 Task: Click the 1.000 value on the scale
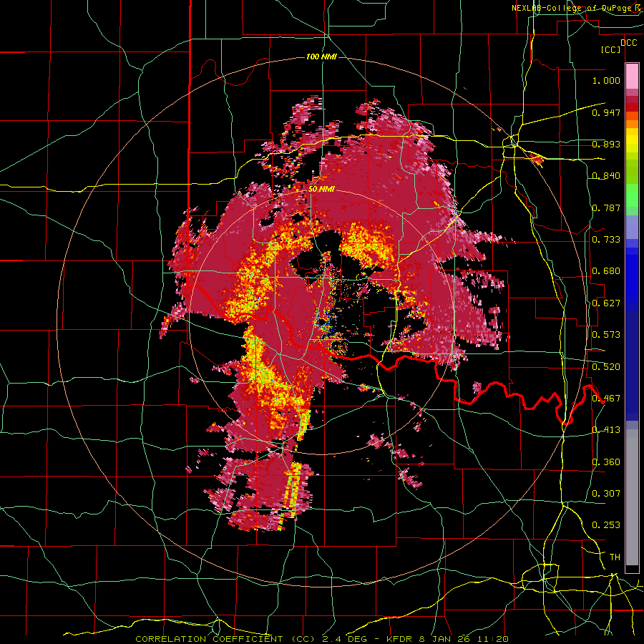pos(606,80)
